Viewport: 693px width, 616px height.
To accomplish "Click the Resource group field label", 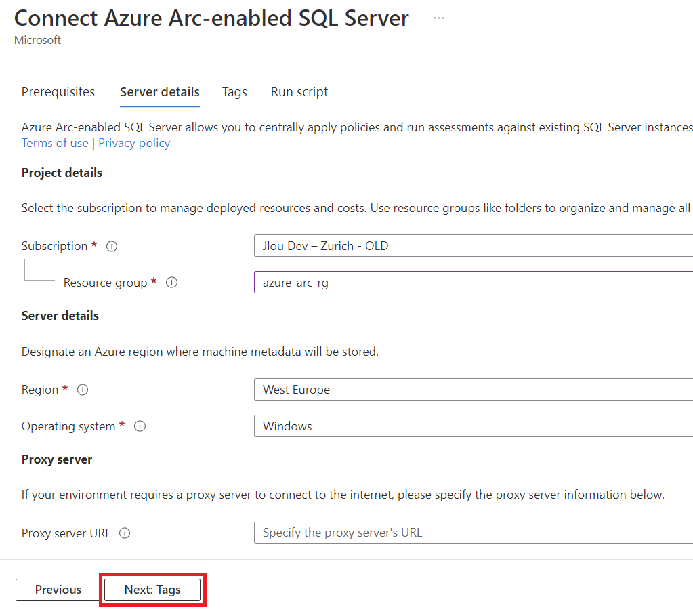I will 105,283.
